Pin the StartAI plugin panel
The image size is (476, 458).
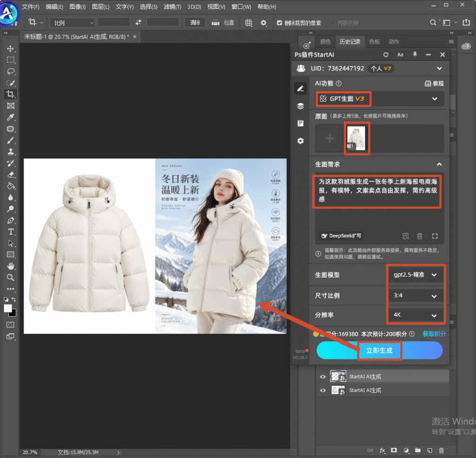tap(415, 54)
